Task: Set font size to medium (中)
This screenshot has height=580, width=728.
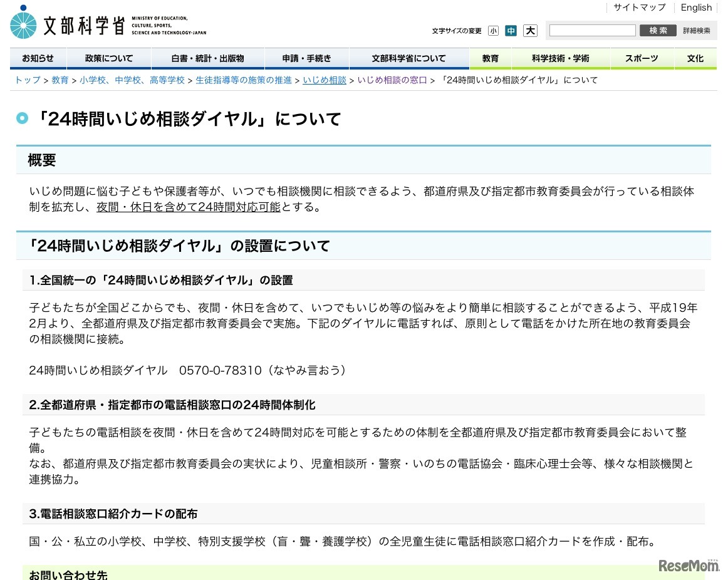Action: pos(511,31)
